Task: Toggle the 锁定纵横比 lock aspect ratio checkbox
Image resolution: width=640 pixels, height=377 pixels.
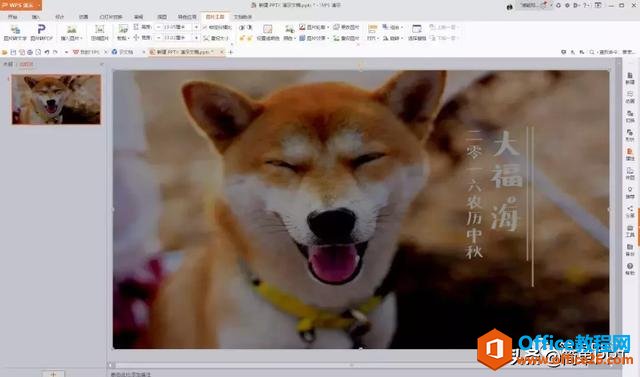Action: click(217, 27)
